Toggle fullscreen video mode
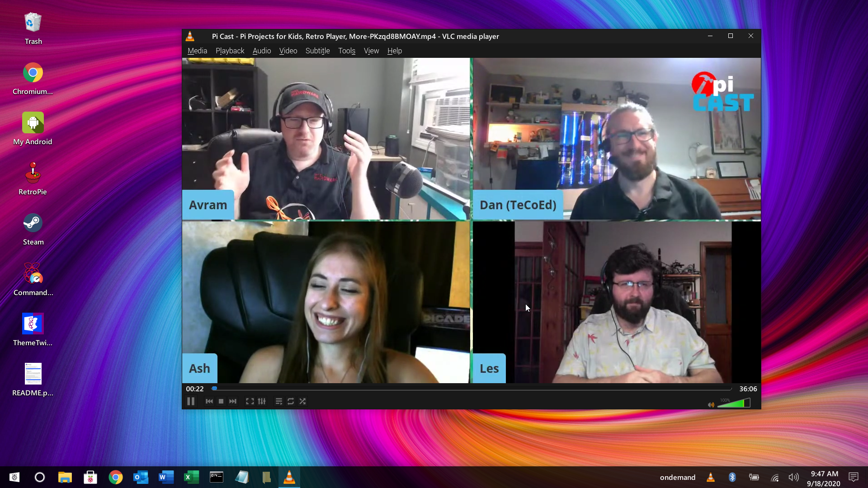Screen dimensions: 868x488 250,401
